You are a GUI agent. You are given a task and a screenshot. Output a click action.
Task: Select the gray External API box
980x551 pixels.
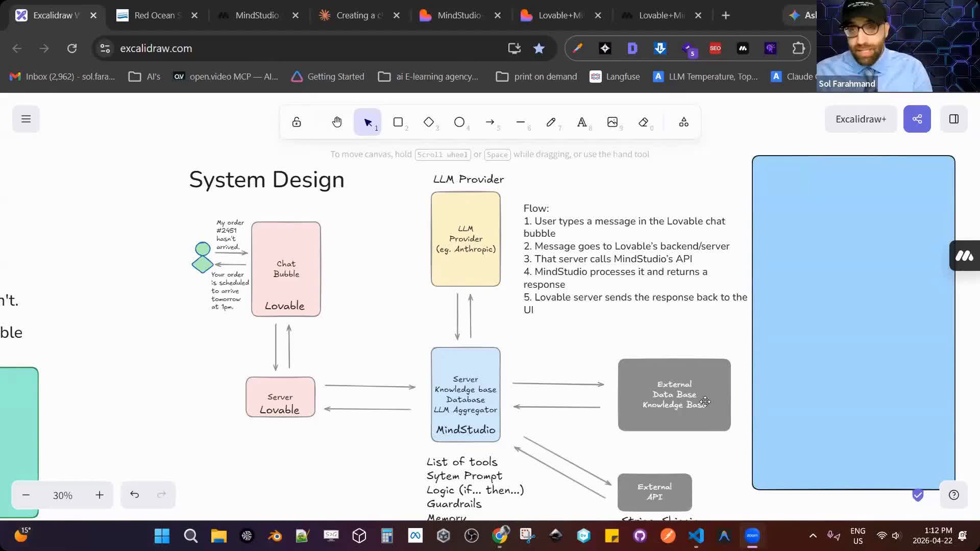pyautogui.click(x=654, y=492)
